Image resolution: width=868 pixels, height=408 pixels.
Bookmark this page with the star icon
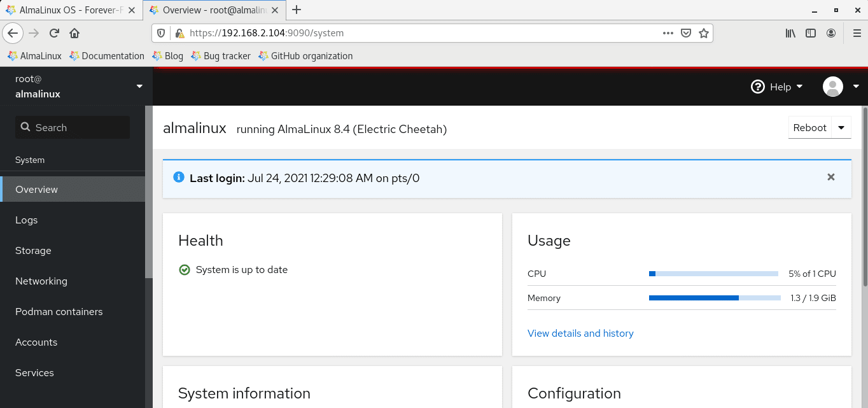(704, 33)
